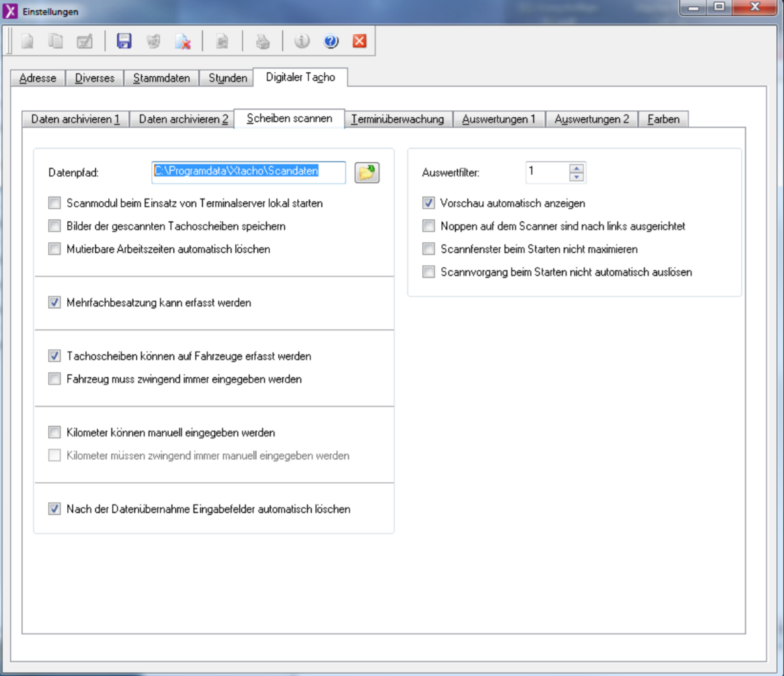This screenshot has height=676, width=784.
Task: Click into the Datenpfad text field
Action: coord(248,172)
